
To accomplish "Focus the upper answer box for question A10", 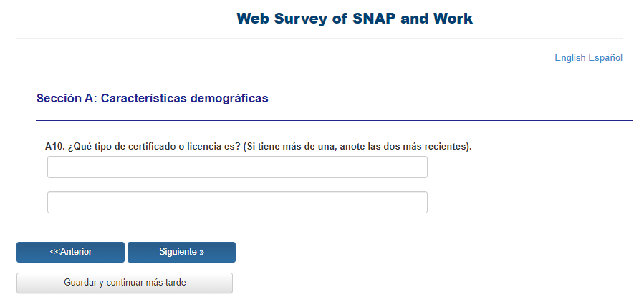I will tap(237, 167).
